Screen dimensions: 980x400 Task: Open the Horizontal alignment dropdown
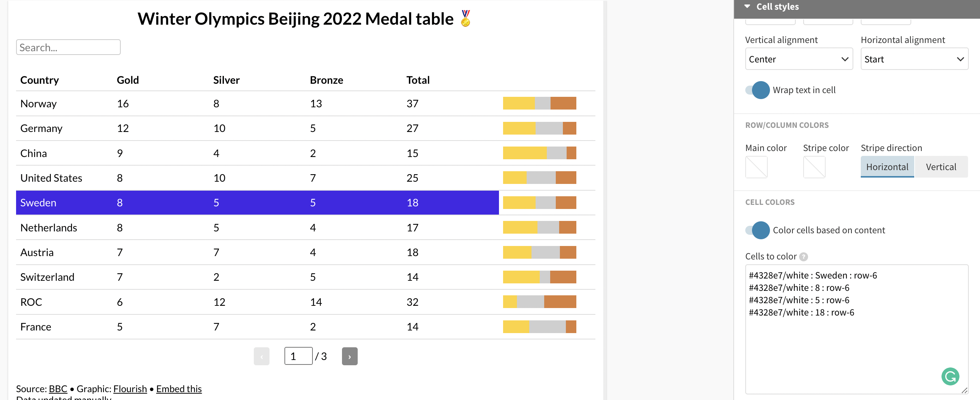[914, 59]
